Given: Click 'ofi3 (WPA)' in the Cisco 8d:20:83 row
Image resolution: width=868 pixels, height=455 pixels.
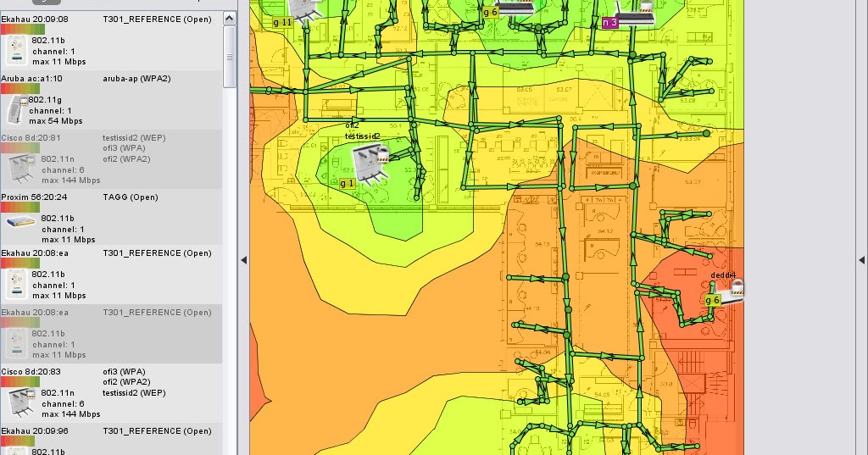Looking at the screenshot, I should coord(124,371).
